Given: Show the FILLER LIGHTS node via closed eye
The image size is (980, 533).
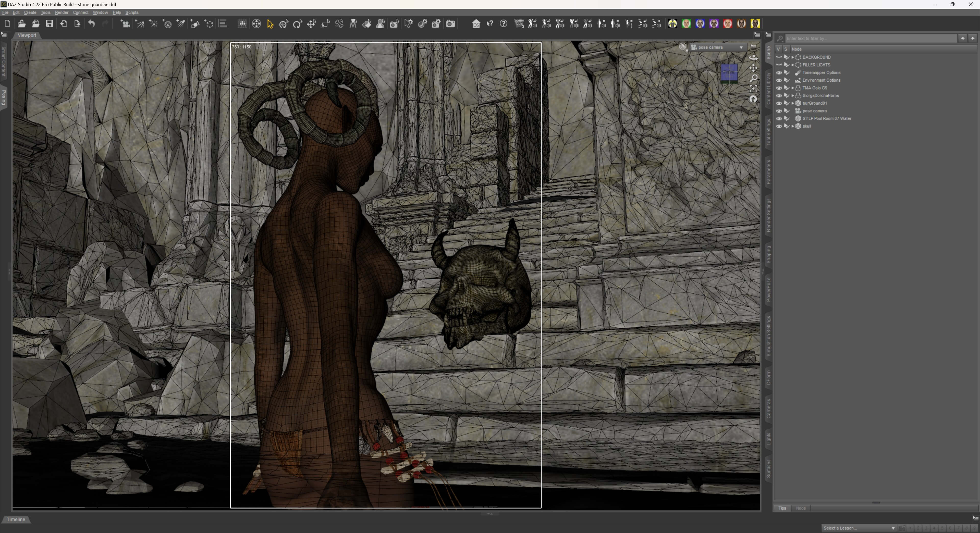Looking at the screenshot, I should (779, 65).
